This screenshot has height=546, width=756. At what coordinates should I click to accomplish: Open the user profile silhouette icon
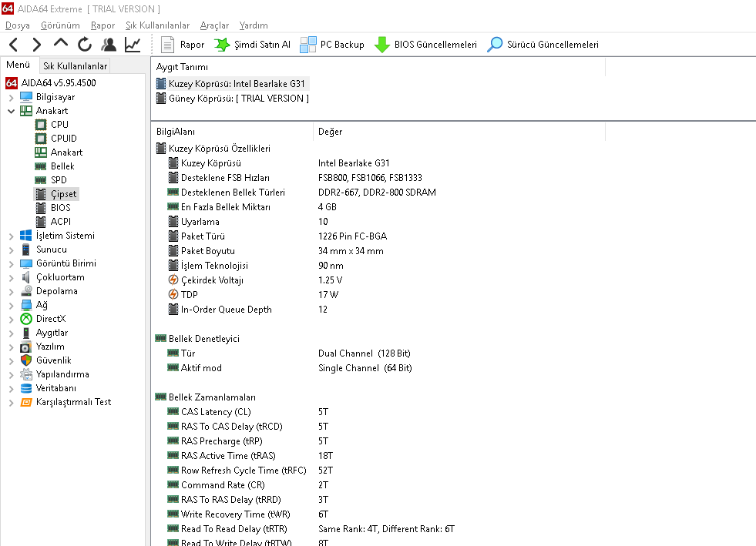109,45
